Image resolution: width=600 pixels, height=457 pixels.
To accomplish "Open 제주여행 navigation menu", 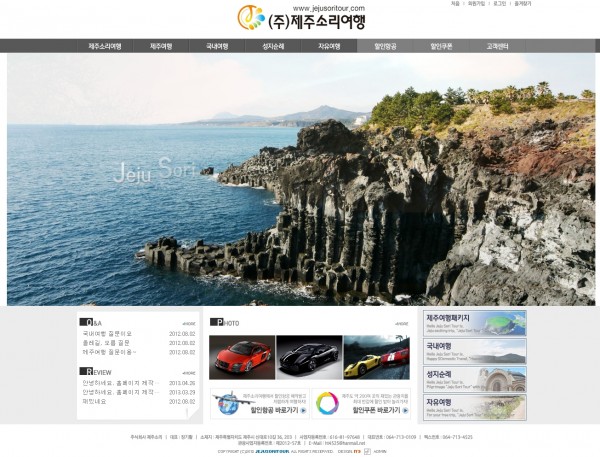I will 161,46.
